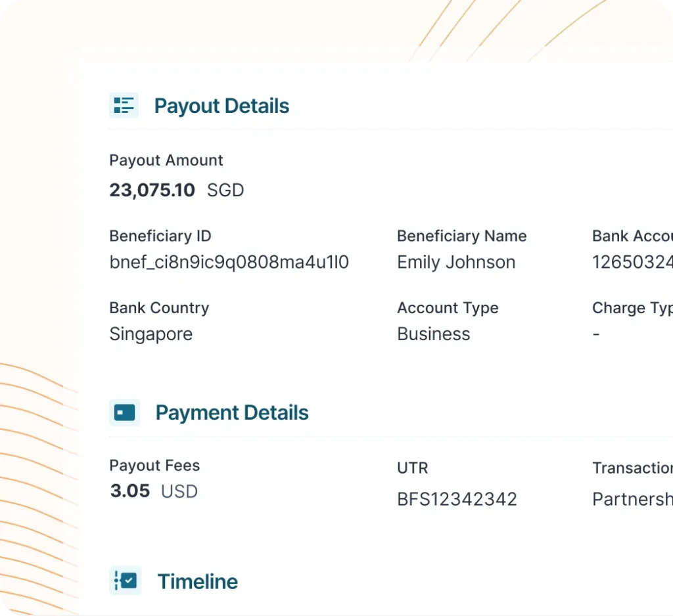Screen dimensions: 673x616
Task: Select the beneficiary ID value bnef_ci8n9ic9q0808ma4u1l0
Action: (229, 263)
